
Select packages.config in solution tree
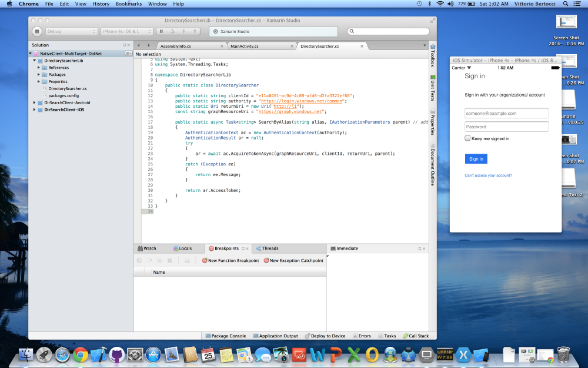pos(64,95)
